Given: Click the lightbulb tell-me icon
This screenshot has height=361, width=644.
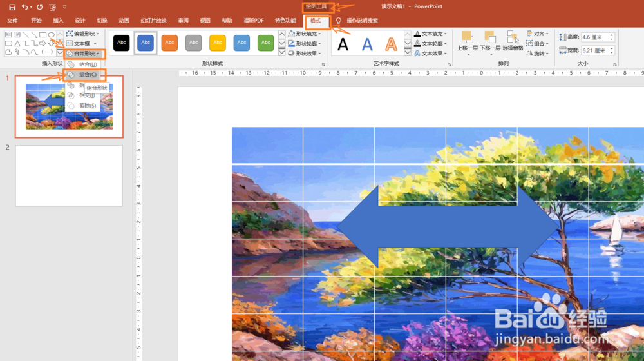Looking at the screenshot, I should click(x=339, y=21).
